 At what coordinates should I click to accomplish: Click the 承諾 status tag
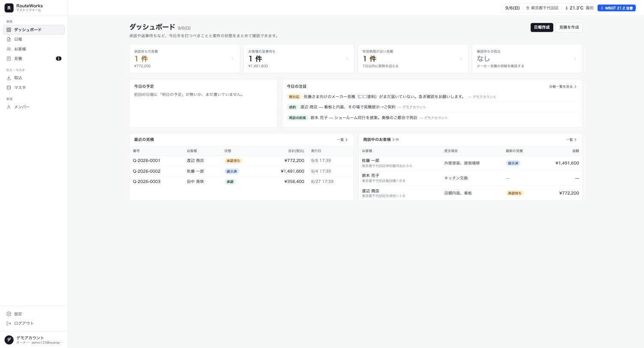tap(230, 182)
